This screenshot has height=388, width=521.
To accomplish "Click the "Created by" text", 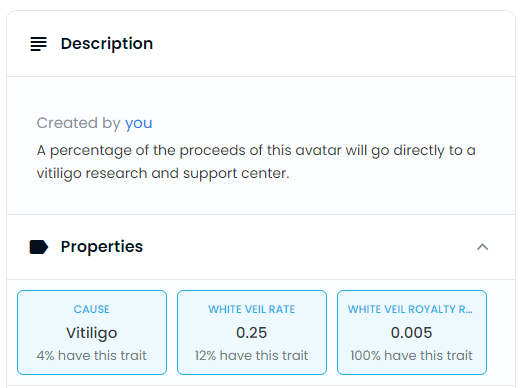I will [79, 123].
